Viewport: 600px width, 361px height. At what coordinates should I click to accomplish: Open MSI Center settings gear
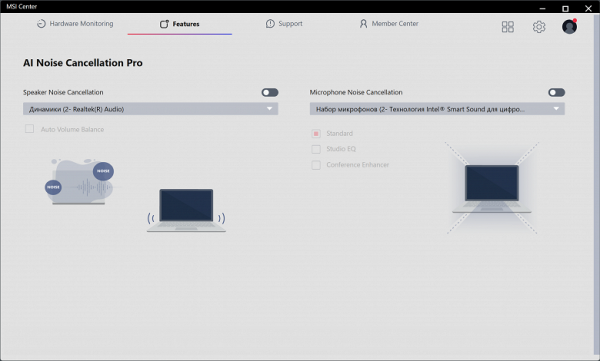click(x=539, y=27)
